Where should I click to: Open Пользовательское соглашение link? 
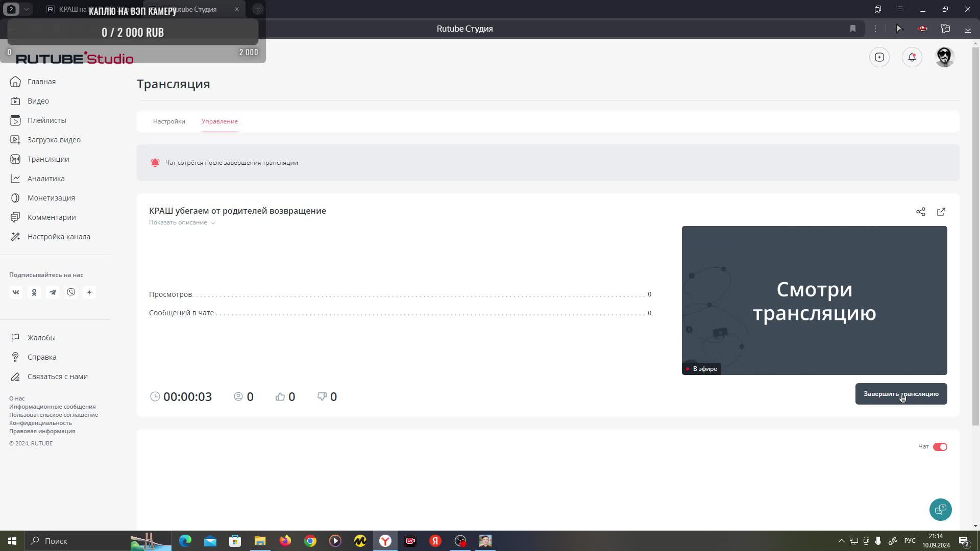(54, 415)
